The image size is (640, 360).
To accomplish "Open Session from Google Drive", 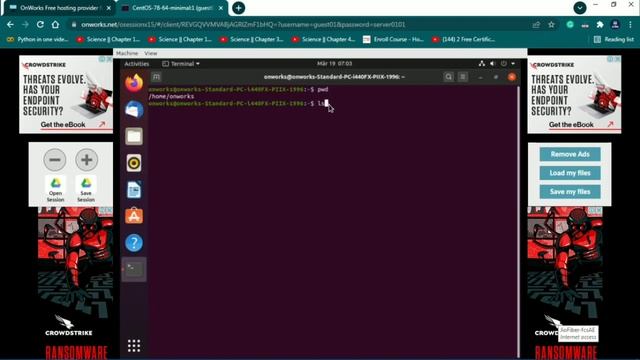I will (56, 189).
